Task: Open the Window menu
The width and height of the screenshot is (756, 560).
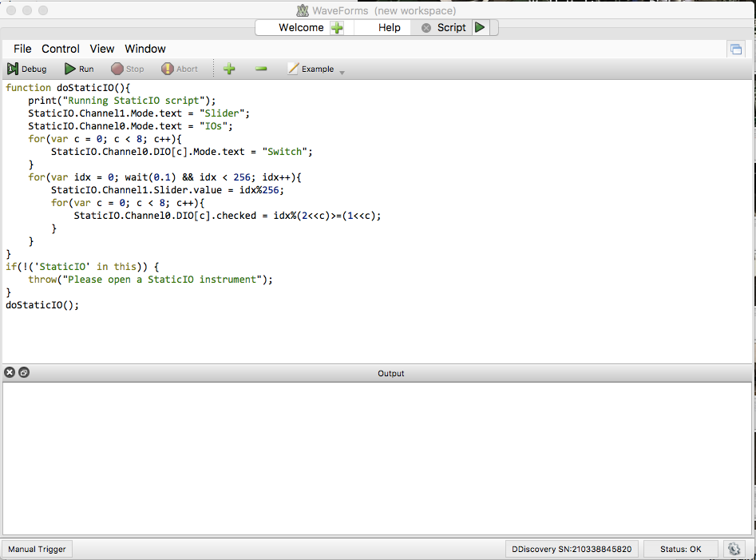Action: click(x=145, y=49)
